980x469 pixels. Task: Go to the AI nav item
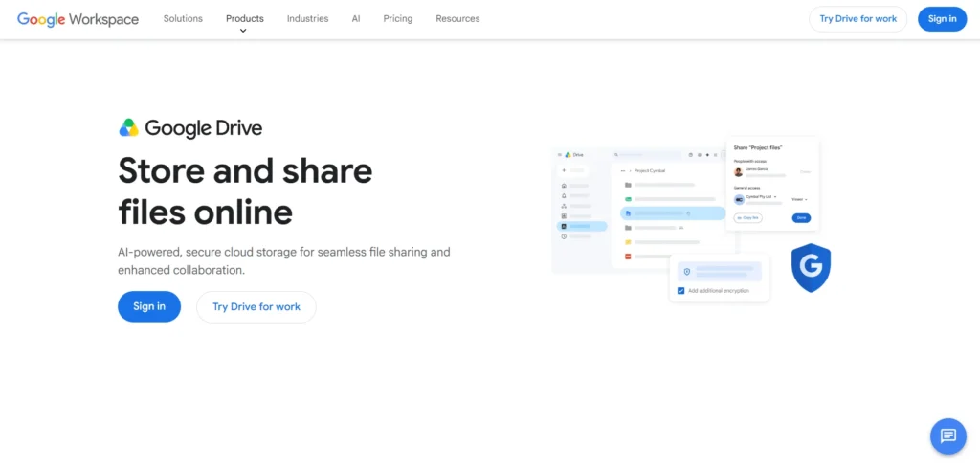pos(356,19)
